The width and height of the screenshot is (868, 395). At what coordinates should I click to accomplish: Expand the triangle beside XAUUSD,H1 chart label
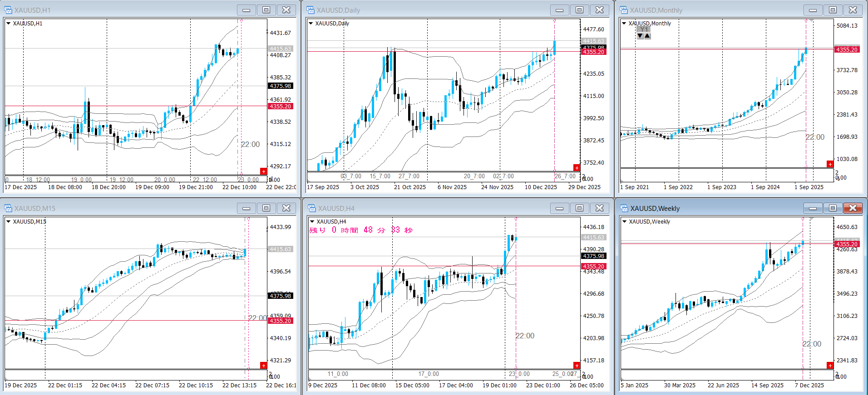[x=8, y=23]
